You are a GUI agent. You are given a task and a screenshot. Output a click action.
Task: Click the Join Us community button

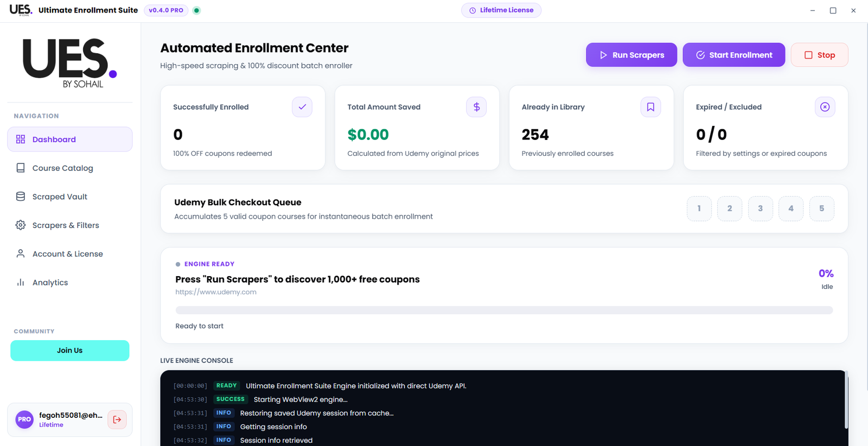point(70,351)
